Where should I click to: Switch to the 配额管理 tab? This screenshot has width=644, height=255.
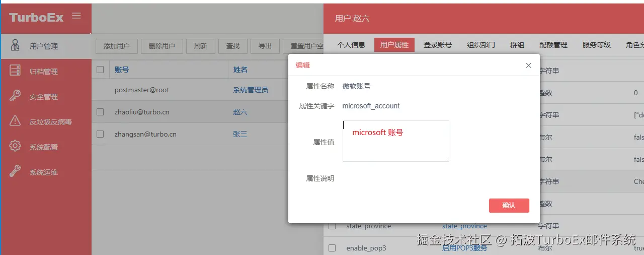(x=553, y=45)
